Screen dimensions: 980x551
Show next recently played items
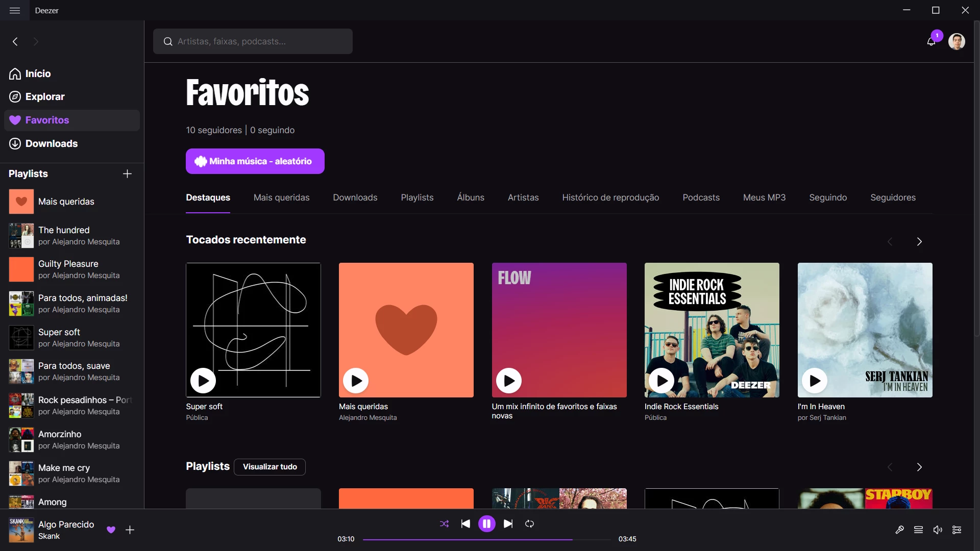point(919,242)
